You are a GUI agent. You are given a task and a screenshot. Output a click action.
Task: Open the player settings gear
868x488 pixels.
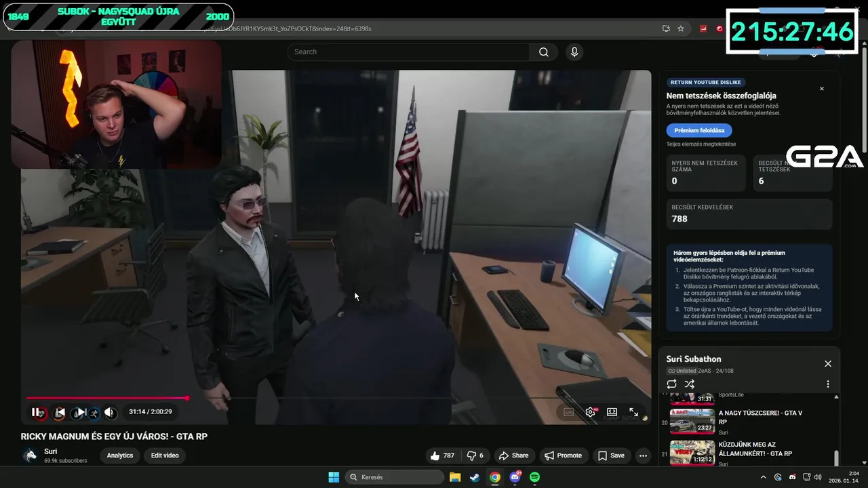591,412
